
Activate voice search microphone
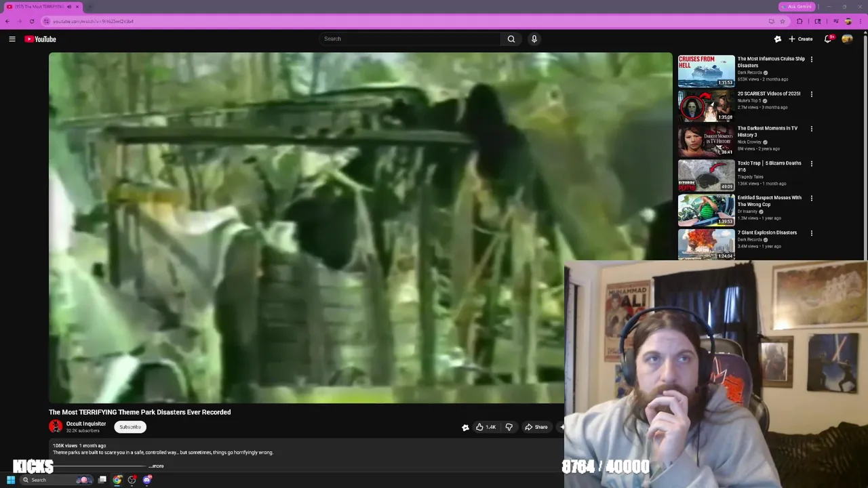click(x=534, y=39)
